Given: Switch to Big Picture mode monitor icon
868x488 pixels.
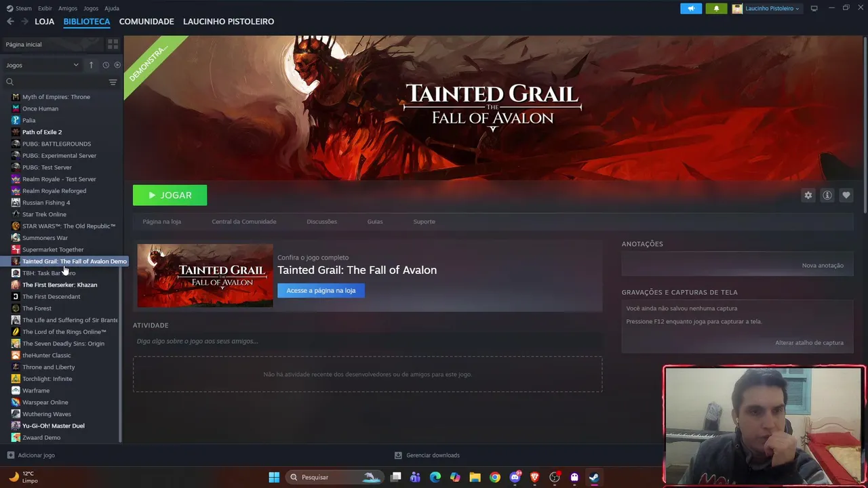Looking at the screenshot, I should 814,8.
